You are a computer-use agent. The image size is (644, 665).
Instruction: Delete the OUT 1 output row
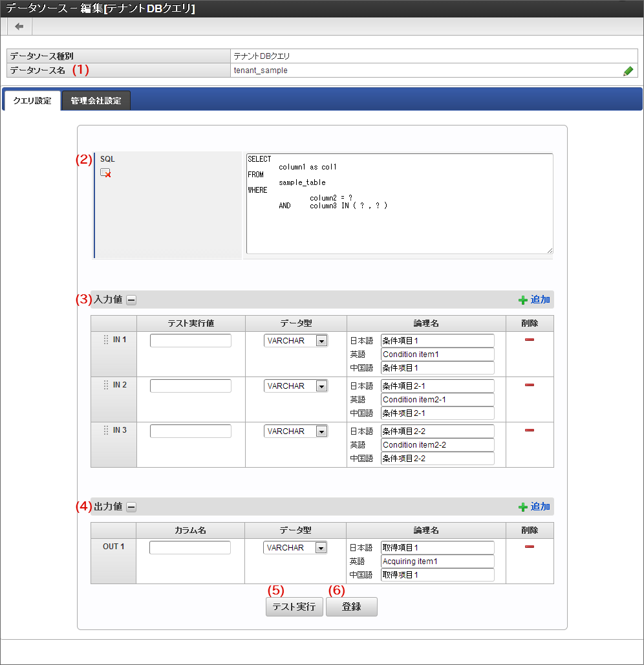529,547
